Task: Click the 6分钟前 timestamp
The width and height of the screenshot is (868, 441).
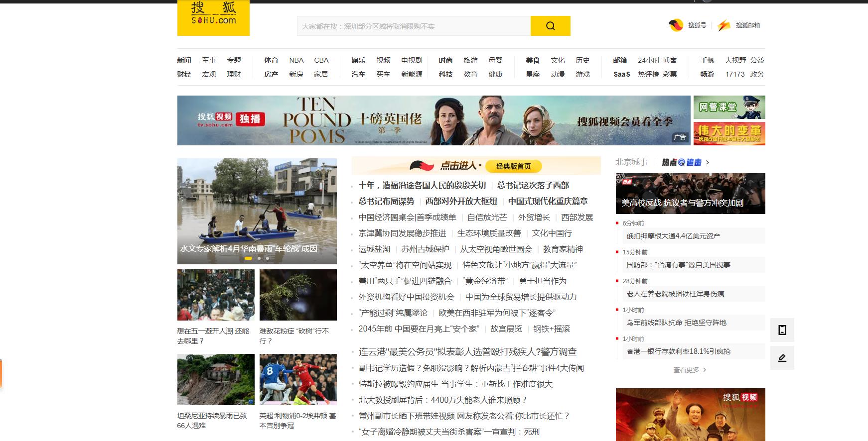Action: pyautogui.click(x=633, y=223)
